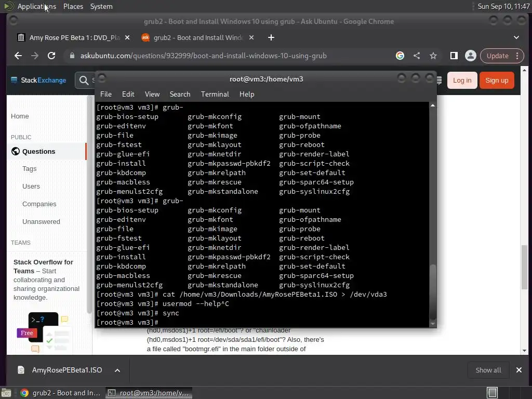532x399 pixels.
Task: Go forward in Chrome browser
Action: pyautogui.click(x=35, y=56)
